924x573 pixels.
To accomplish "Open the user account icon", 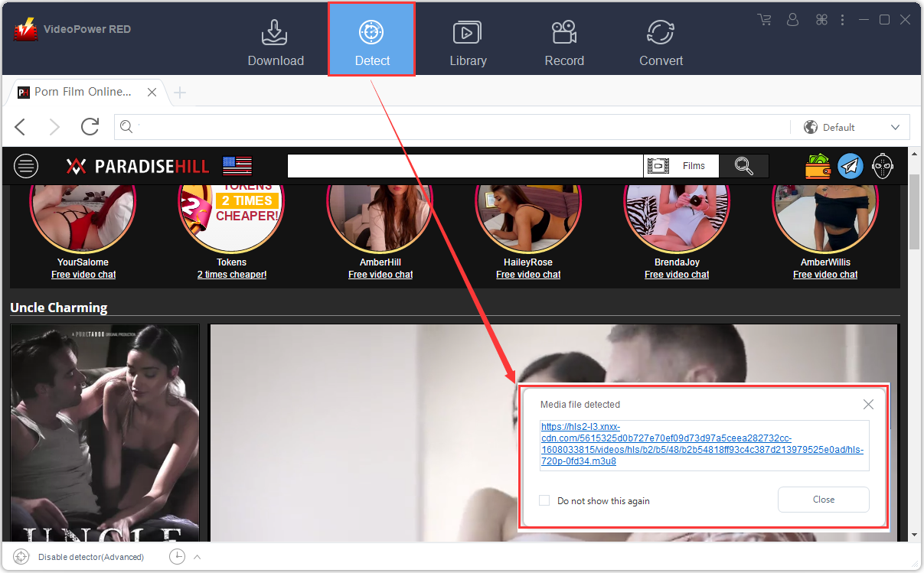I will point(793,20).
